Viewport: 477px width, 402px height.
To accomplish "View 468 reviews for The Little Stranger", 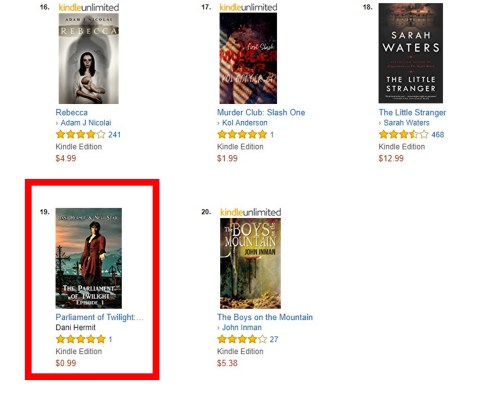I will point(438,135).
